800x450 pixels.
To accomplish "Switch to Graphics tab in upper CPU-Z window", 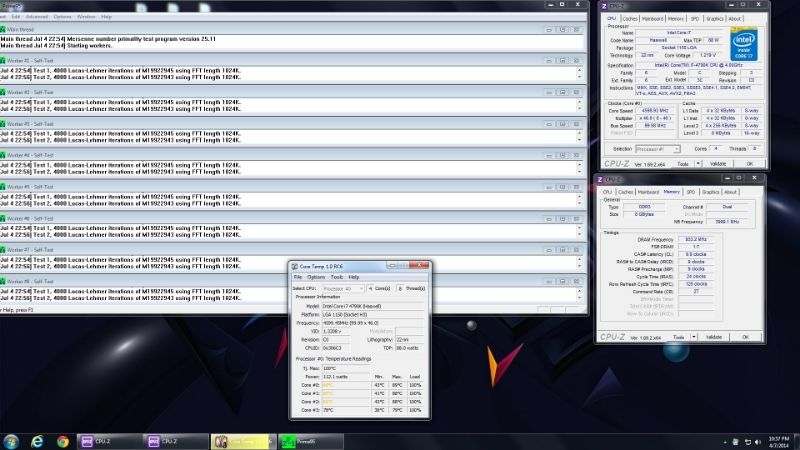I will point(715,19).
